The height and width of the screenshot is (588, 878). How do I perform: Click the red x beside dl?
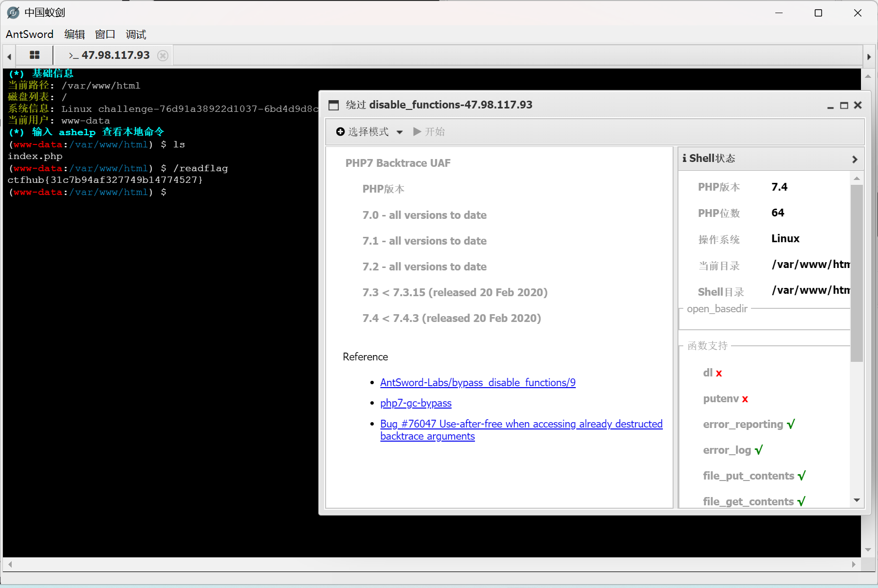pyautogui.click(x=719, y=373)
